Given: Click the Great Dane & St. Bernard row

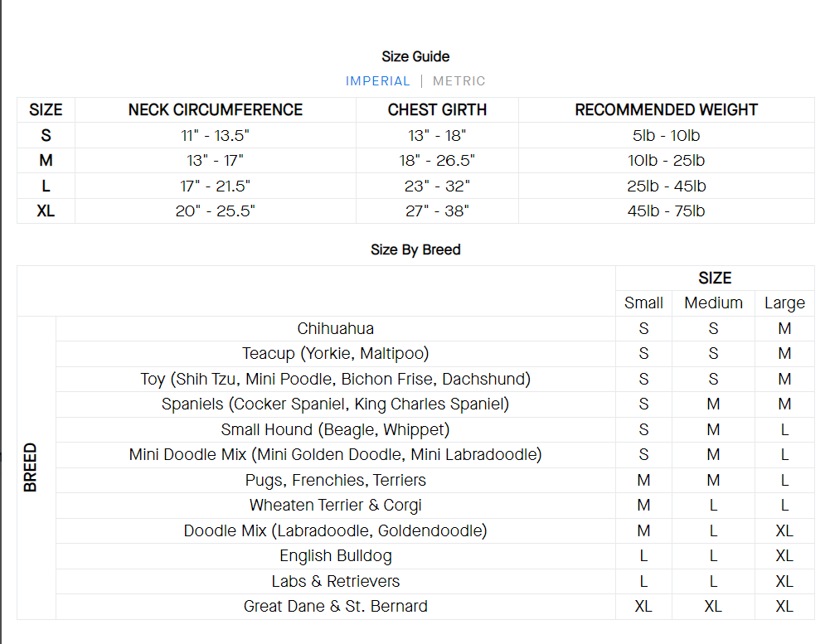Looking at the screenshot, I should pyautogui.click(x=336, y=607).
